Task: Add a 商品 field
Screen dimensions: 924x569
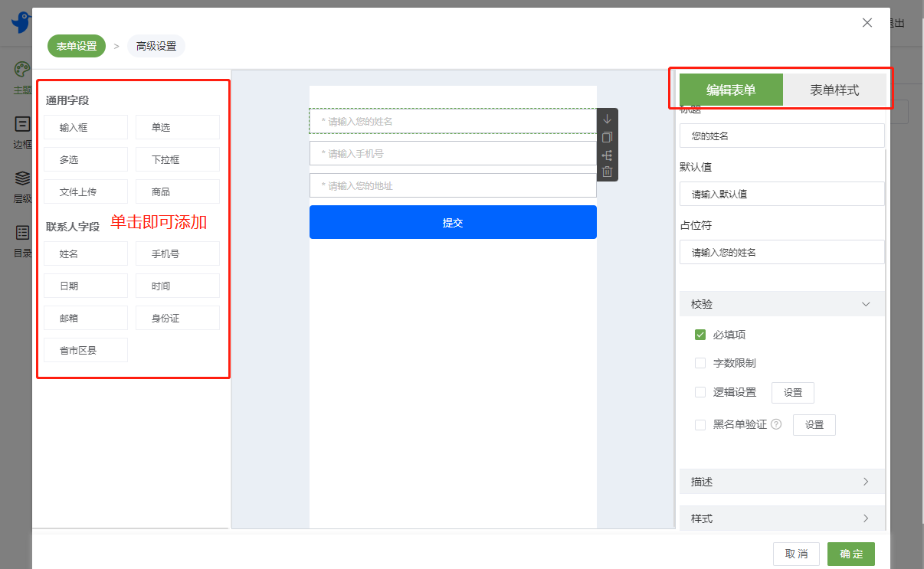Action: (x=178, y=191)
